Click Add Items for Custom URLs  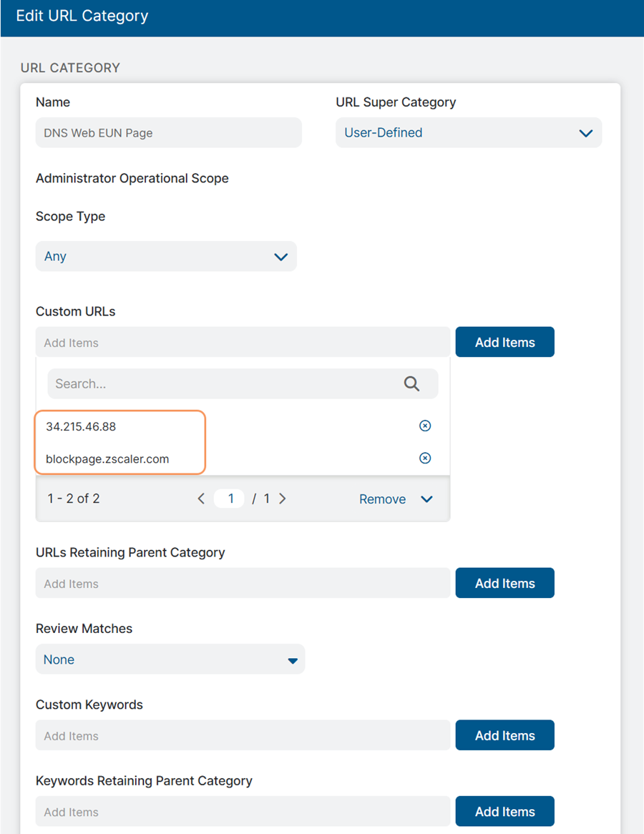[504, 343]
